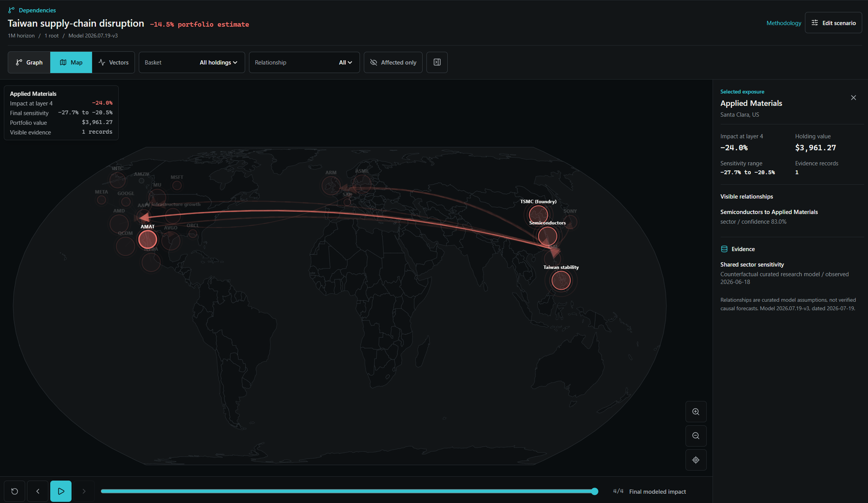
Task: Click the 'sector / confidence 83.0%' line
Action: 753,222
